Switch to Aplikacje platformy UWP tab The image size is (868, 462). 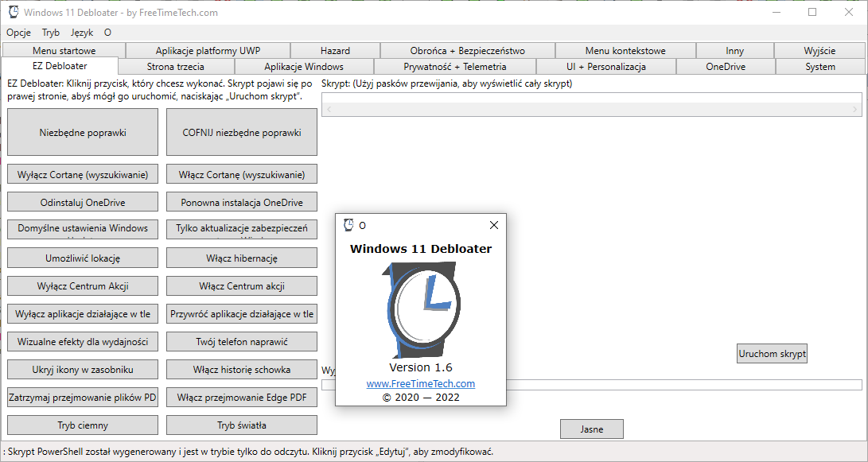tap(208, 50)
